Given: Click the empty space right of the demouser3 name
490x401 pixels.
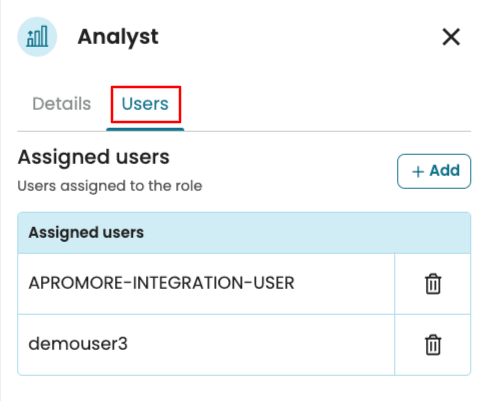Looking at the screenshot, I should 260,345.
